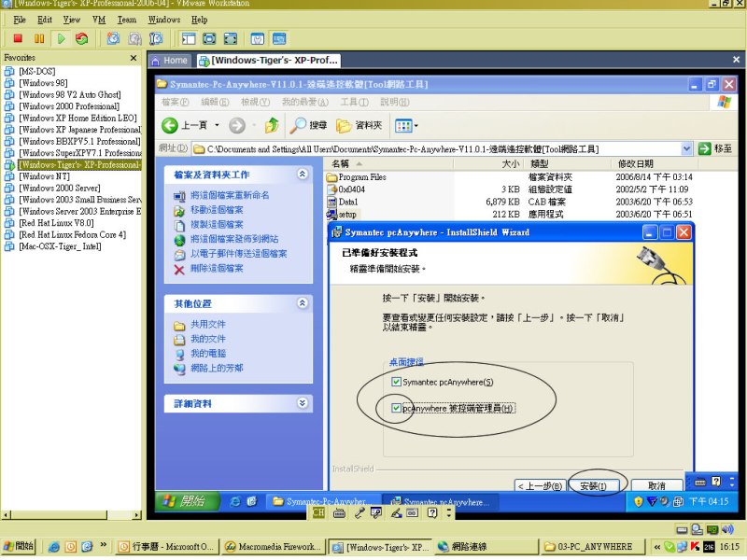Open the VMware View menu
Screen dimensions: 747x560
click(72, 20)
